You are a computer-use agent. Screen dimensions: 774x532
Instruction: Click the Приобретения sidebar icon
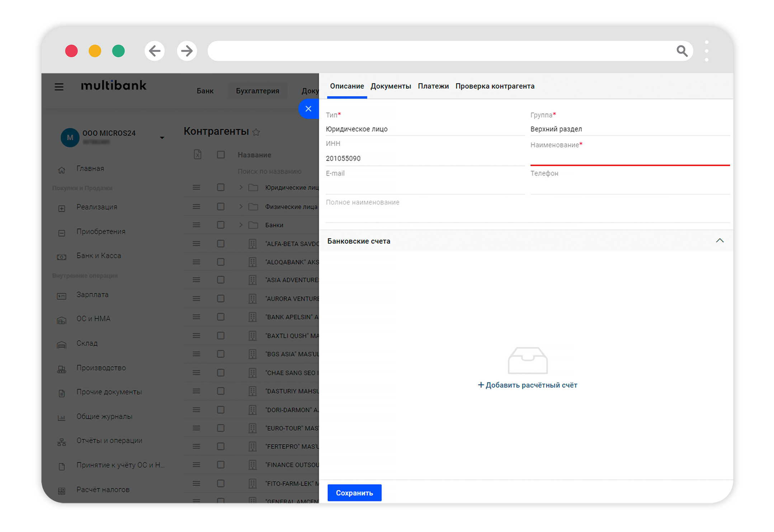point(62,233)
